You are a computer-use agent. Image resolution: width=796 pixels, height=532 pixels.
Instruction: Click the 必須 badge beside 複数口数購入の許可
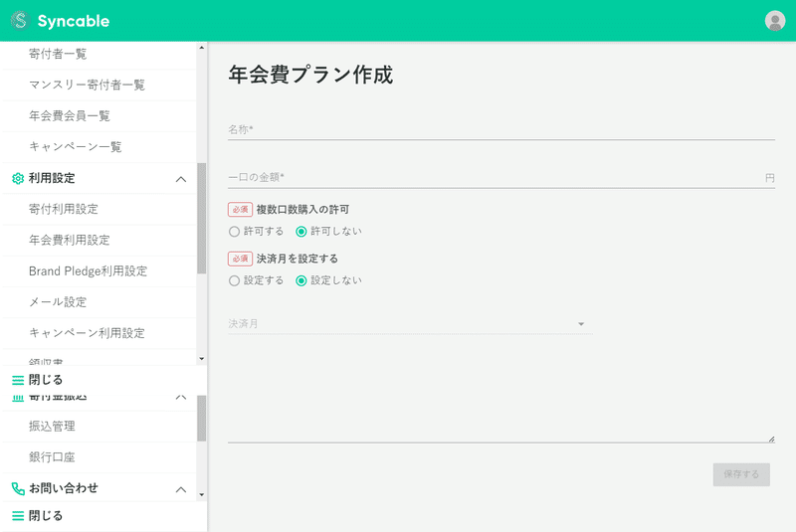(x=240, y=210)
